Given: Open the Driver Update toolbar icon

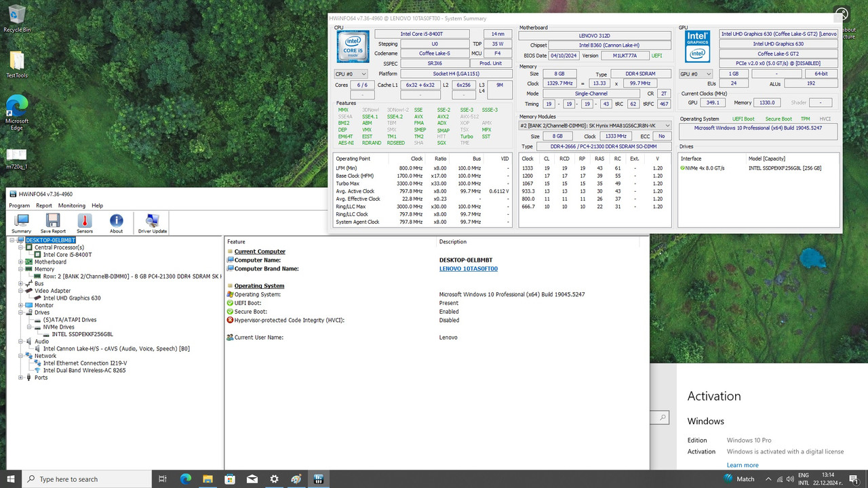Looking at the screenshot, I should (x=152, y=223).
